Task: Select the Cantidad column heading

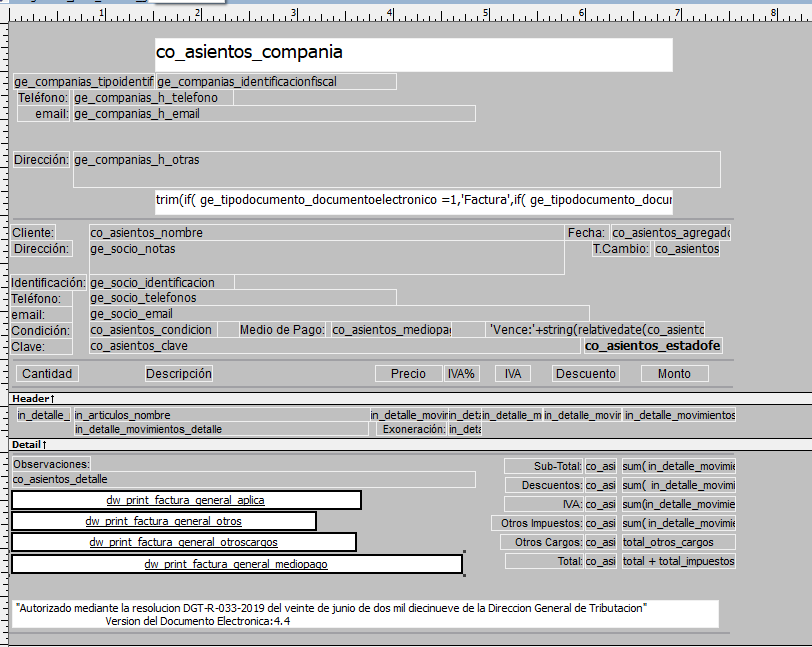Action: pyautogui.click(x=47, y=373)
